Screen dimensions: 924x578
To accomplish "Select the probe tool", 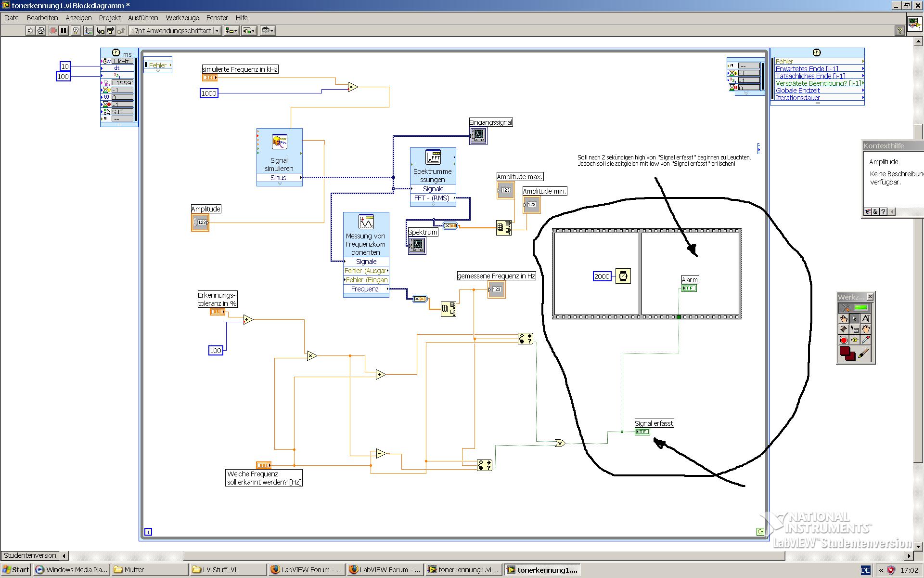I will click(855, 340).
